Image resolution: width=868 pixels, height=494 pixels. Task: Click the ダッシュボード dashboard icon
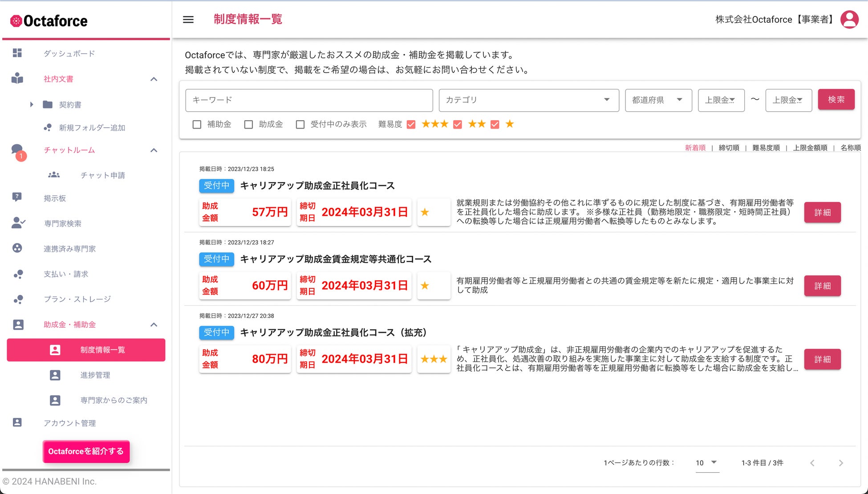tap(17, 53)
